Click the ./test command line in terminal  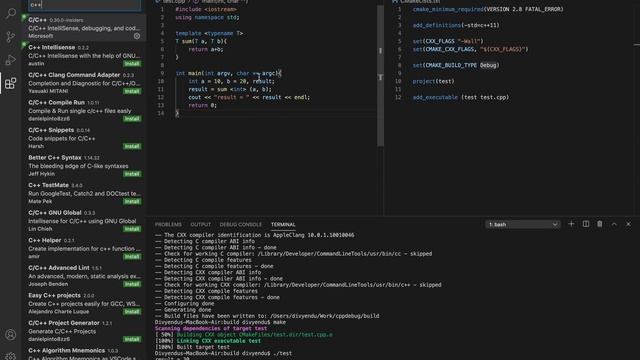pyautogui.click(x=223, y=353)
